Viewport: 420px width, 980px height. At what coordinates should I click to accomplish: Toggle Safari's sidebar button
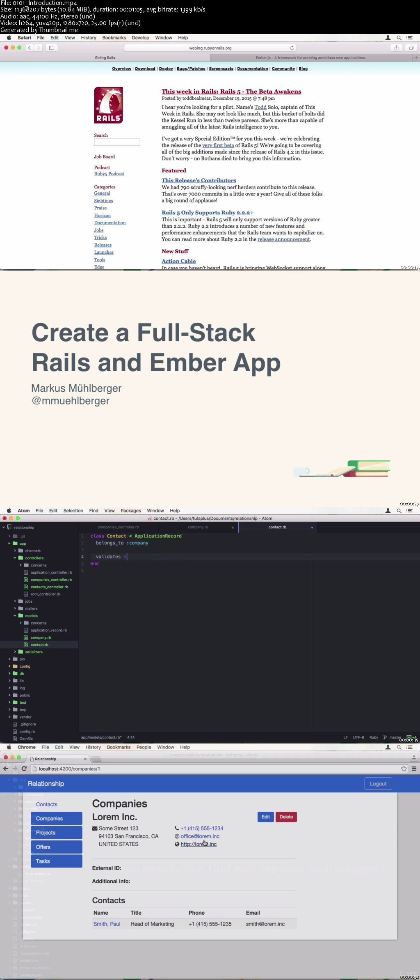point(52,48)
